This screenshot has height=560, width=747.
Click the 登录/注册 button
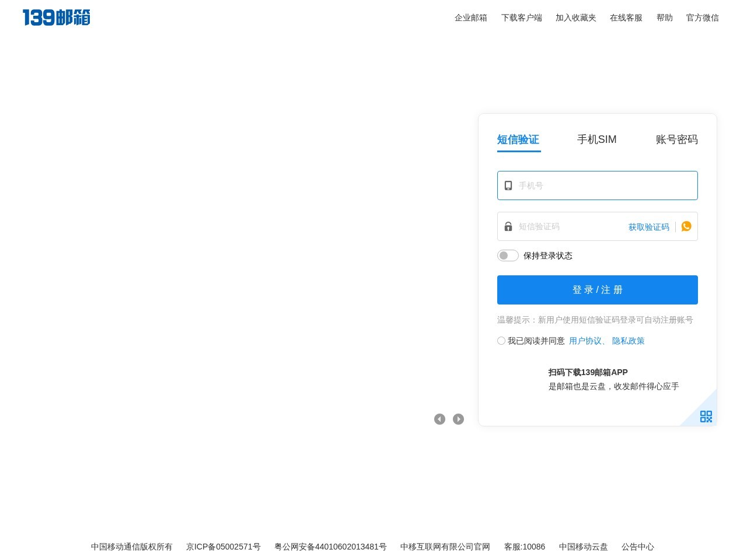(x=598, y=290)
